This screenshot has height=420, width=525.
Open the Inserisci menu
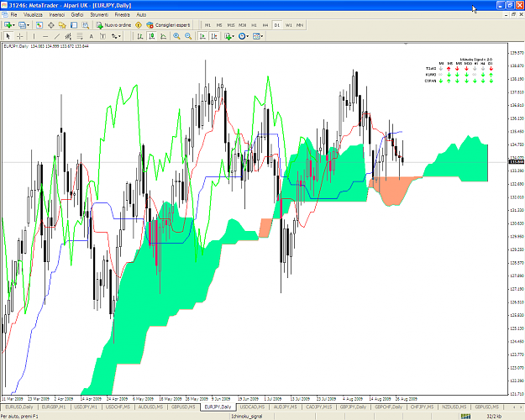[57, 15]
